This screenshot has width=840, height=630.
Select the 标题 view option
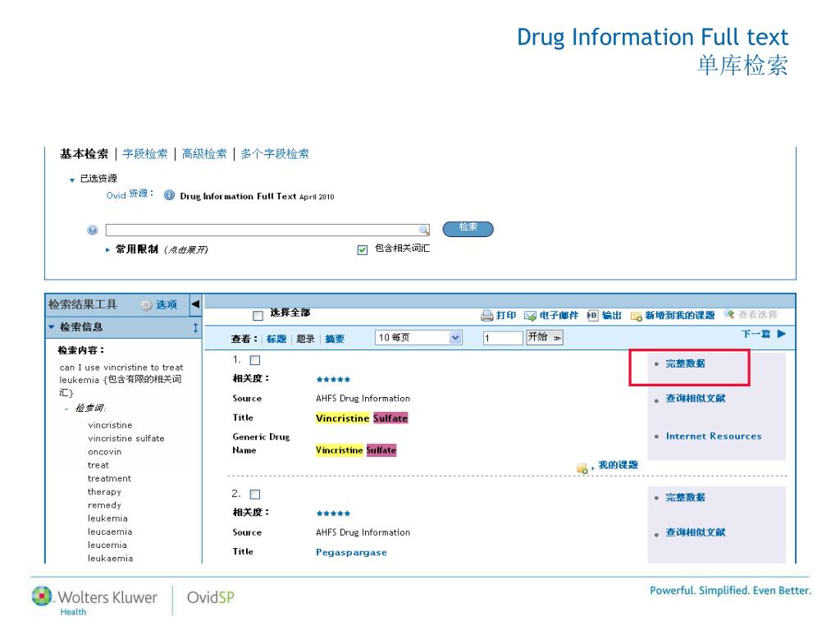pyautogui.click(x=276, y=339)
